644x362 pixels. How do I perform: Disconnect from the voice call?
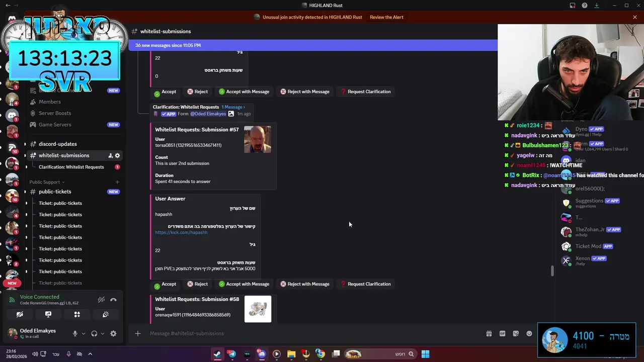113,300
